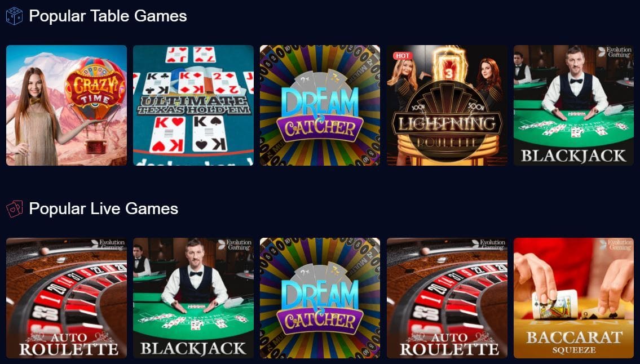This screenshot has height=364, width=640.
Task: Click the Popular Table Games heading
Action: [108, 16]
